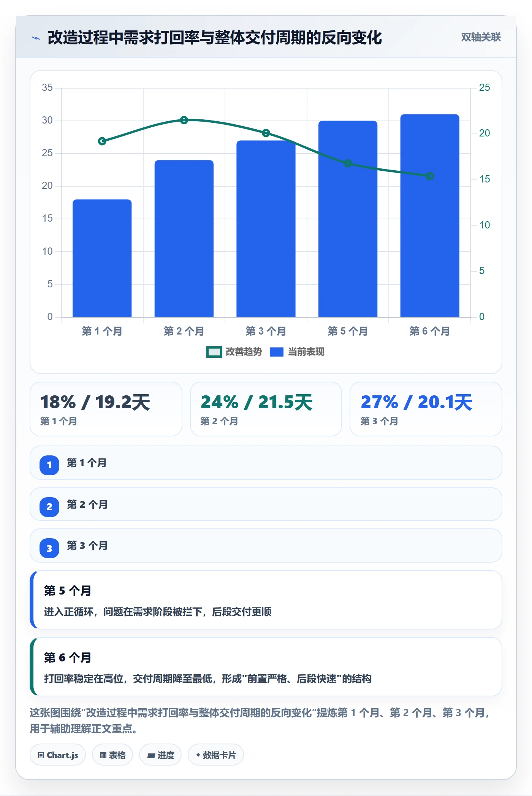Viewport: 532px width, 796px height.
Task: Click the 第 5 个月 note card heading
Action: pyautogui.click(x=68, y=591)
